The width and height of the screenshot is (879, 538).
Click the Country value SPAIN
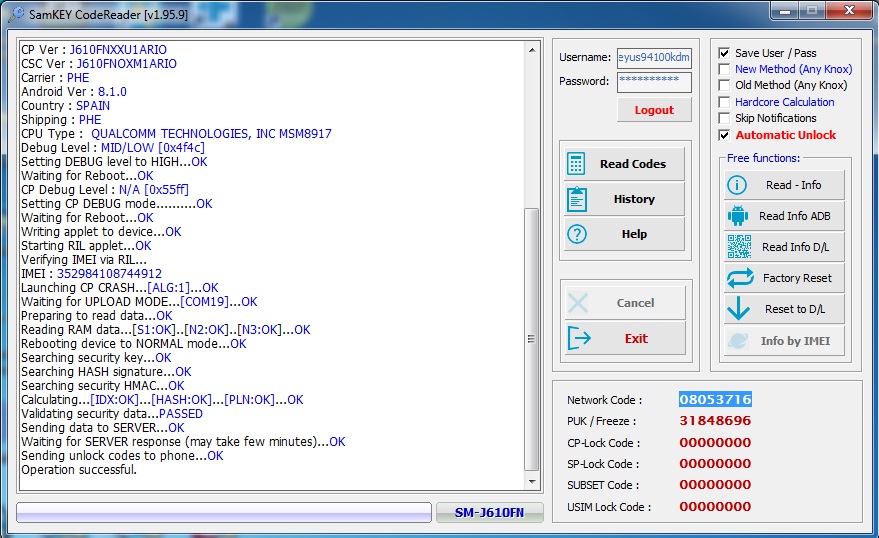(x=93, y=105)
